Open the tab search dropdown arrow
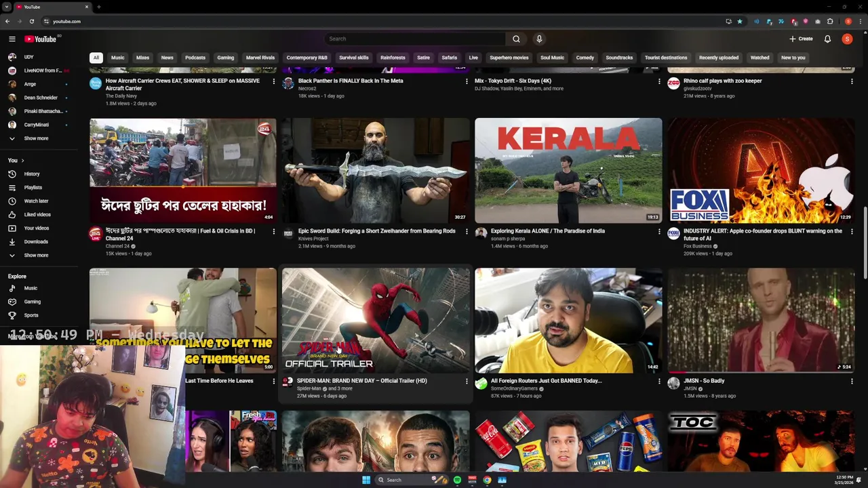 (6, 7)
